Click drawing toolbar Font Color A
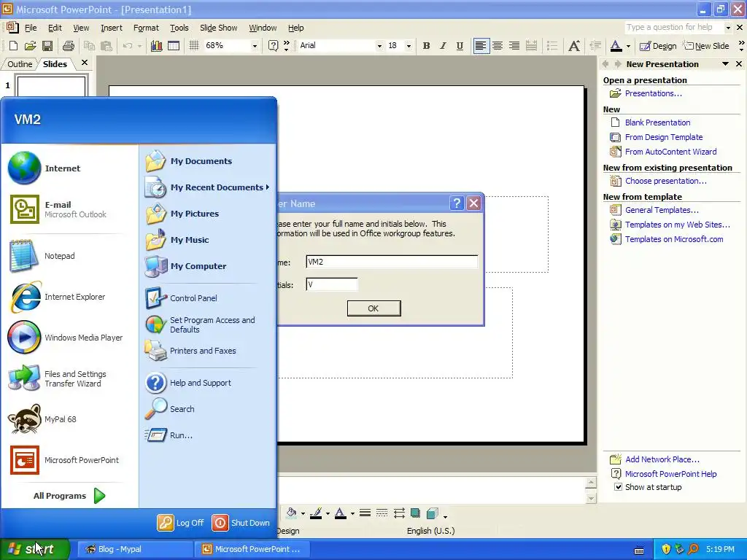 (340, 513)
